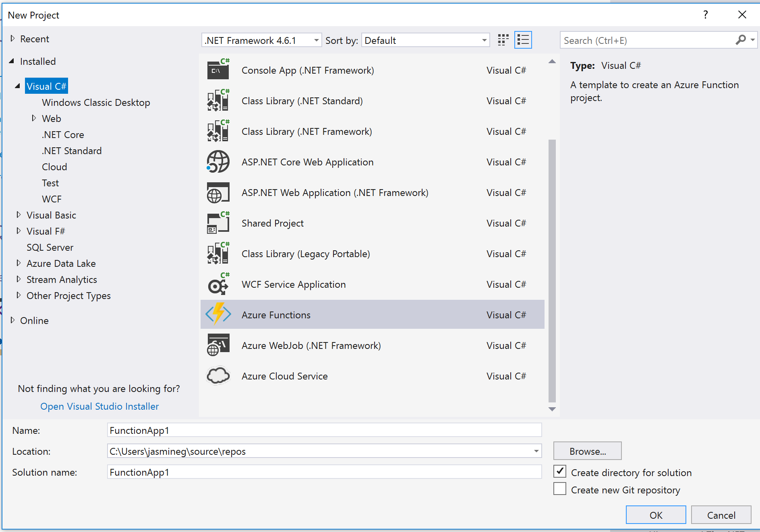Expand the Recent section
Viewport: 760px width, 532px height.
point(12,38)
